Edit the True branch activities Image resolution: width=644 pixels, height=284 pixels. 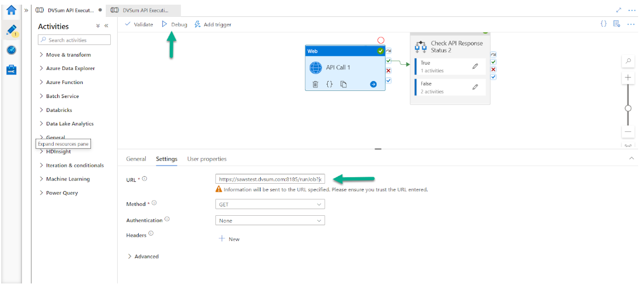[475, 66]
